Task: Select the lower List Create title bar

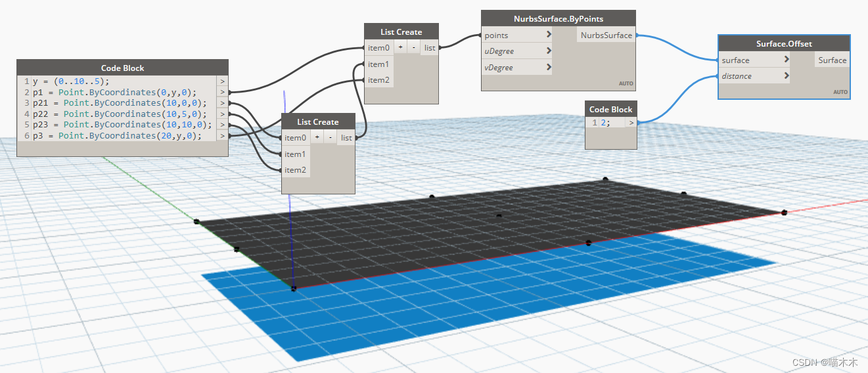Action: click(x=318, y=121)
